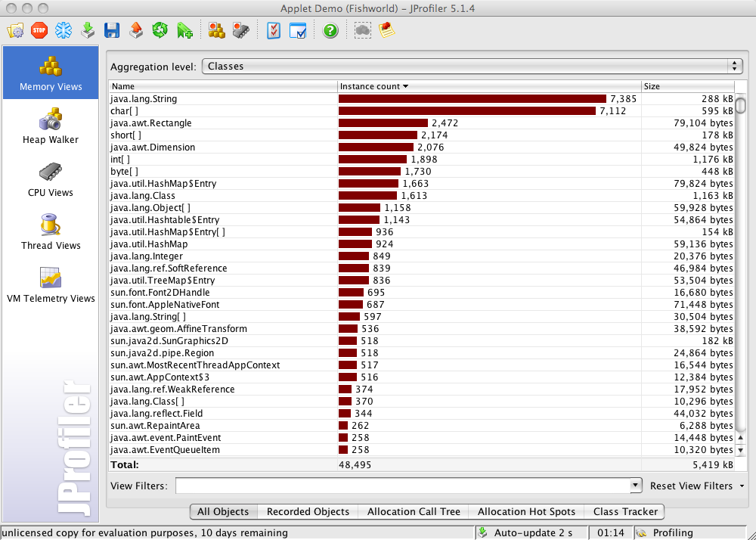This screenshot has height=540, width=756.
Task: Select the sun.font.AppleNativeFont row
Action: click(x=422, y=305)
